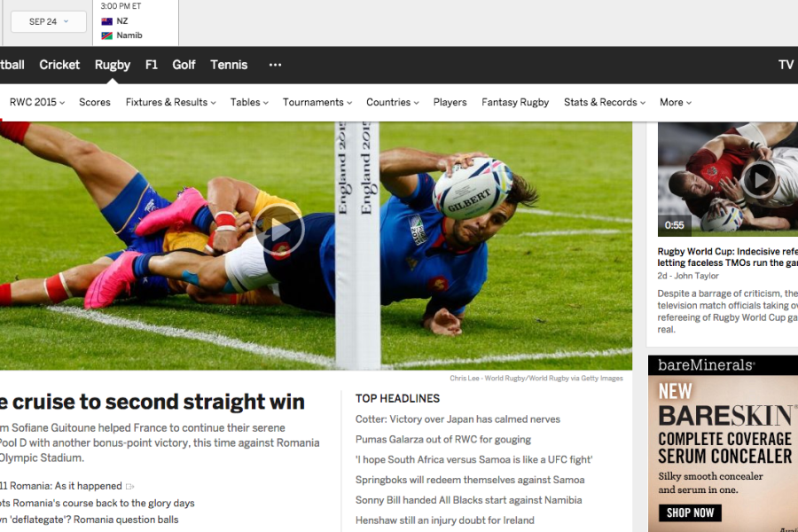Expand the RWC 2015 menu
The height and width of the screenshot is (532, 798).
pyautogui.click(x=37, y=102)
